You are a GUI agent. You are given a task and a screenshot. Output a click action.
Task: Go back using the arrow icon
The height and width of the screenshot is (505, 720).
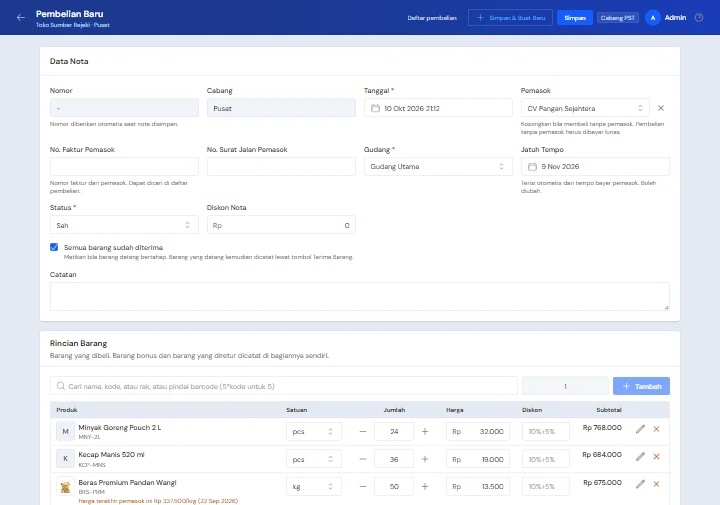(21, 18)
